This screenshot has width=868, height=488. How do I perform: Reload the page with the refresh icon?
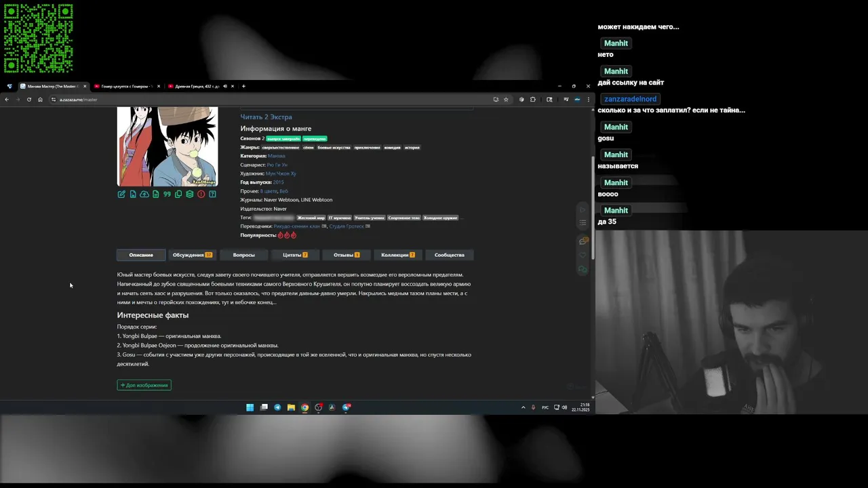click(28, 100)
